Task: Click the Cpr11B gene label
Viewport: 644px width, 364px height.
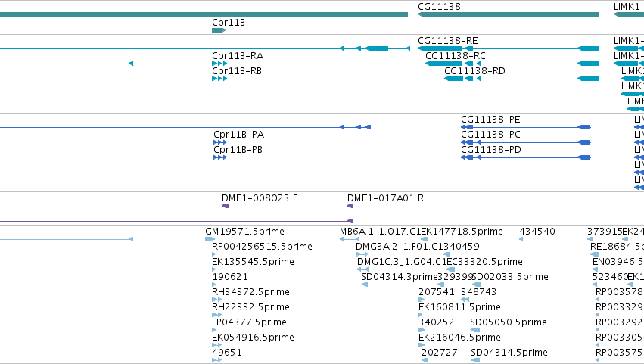Action: (229, 23)
